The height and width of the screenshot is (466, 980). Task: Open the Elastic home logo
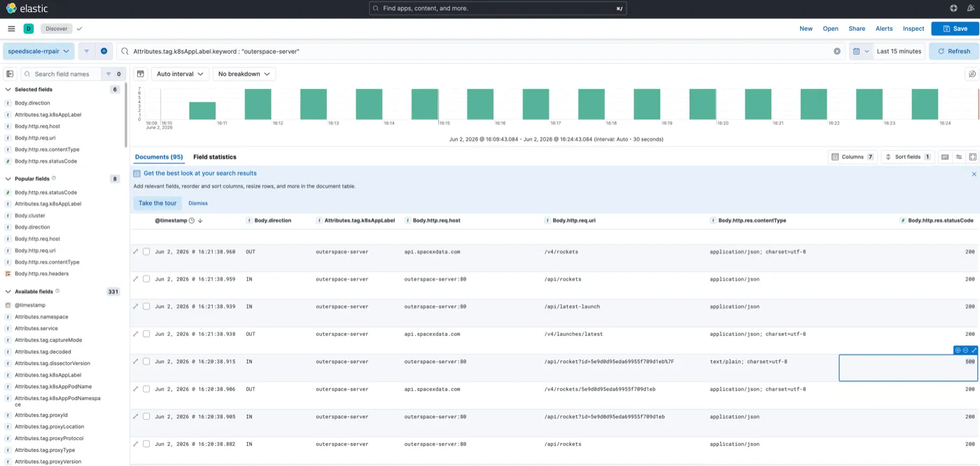pos(27,8)
